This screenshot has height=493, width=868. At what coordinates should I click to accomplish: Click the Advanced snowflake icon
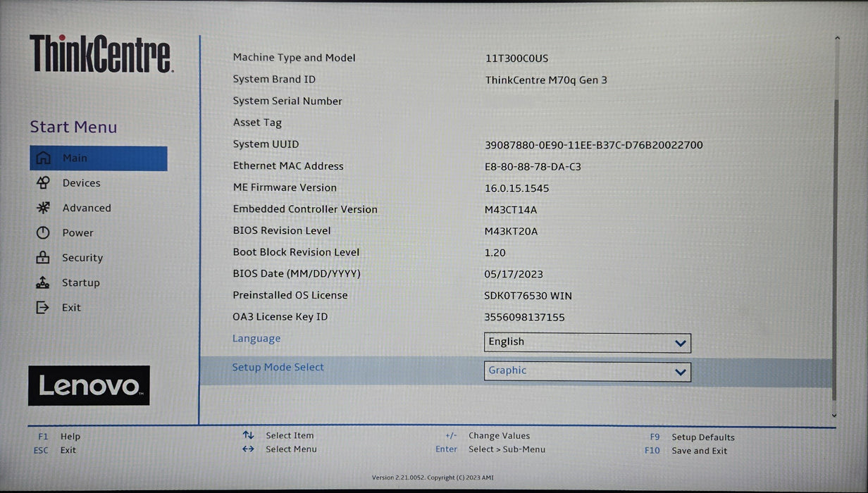click(43, 208)
